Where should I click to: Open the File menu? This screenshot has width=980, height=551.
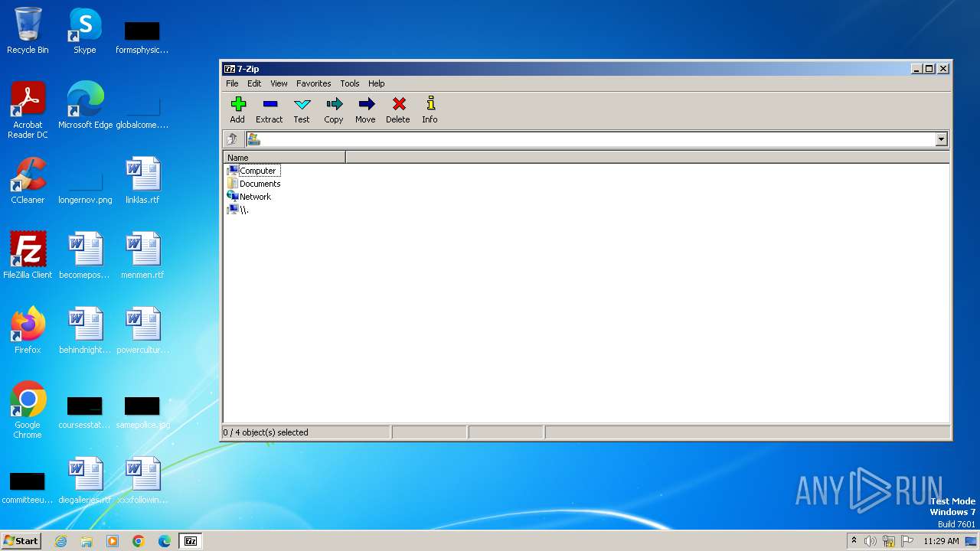pyautogui.click(x=232, y=83)
